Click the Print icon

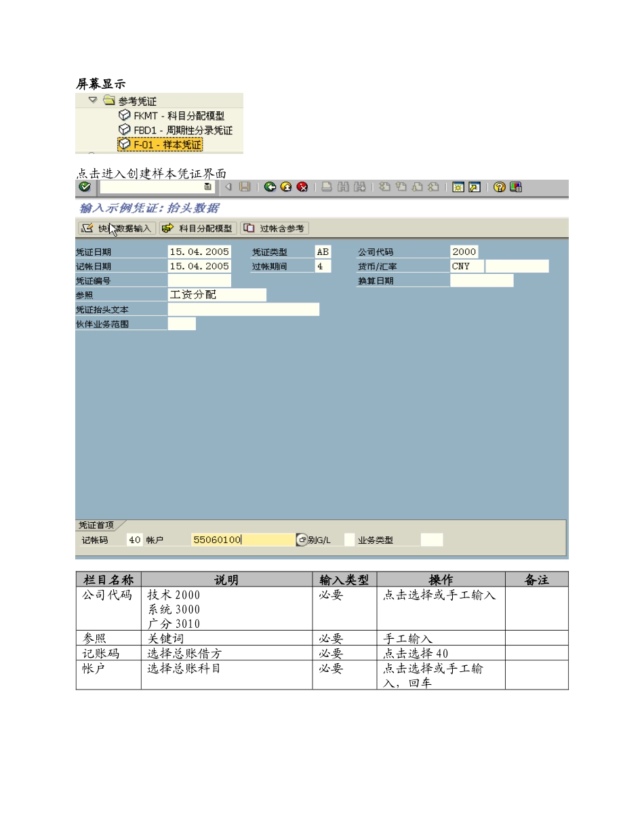(327, 187)
